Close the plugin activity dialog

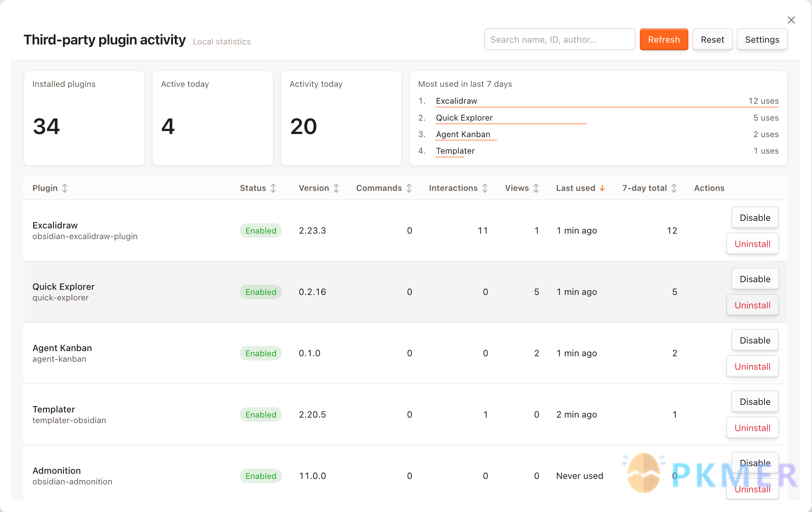tap(791, 20)
